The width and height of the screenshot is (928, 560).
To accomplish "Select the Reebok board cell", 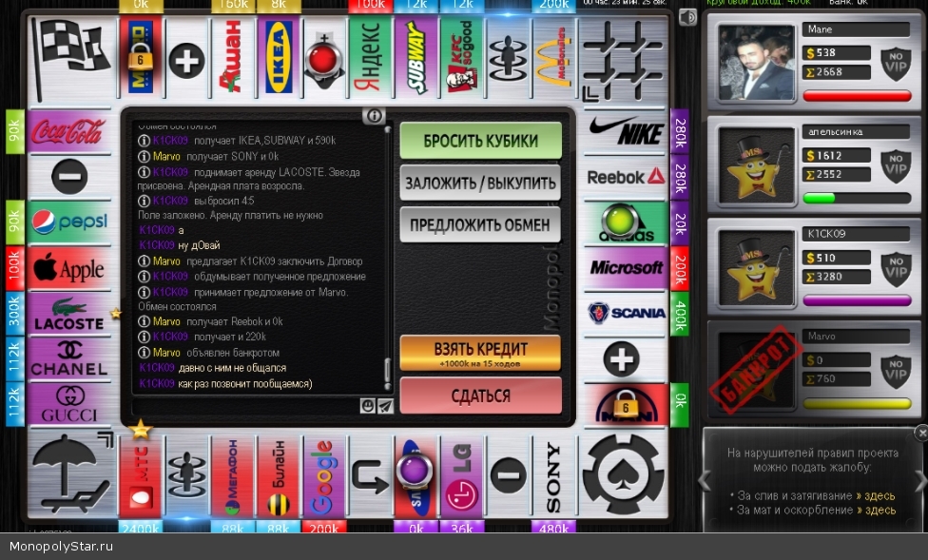I will [625, 177].
